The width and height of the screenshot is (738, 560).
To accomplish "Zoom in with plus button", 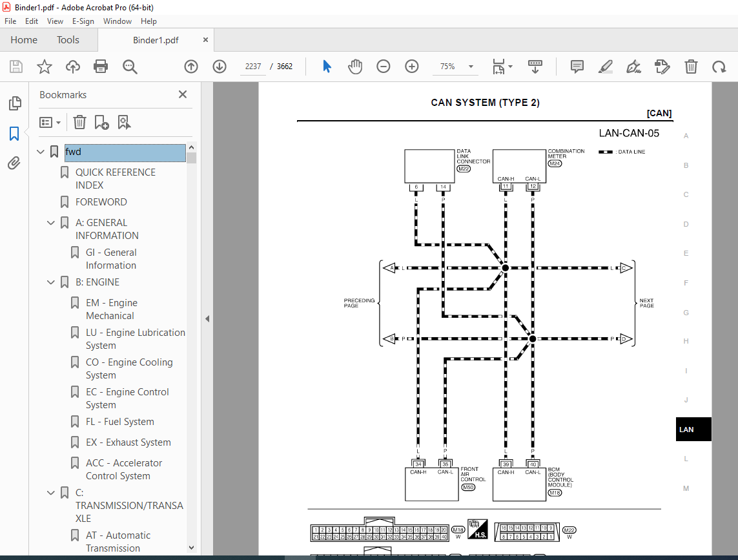I will coord(412,67).
